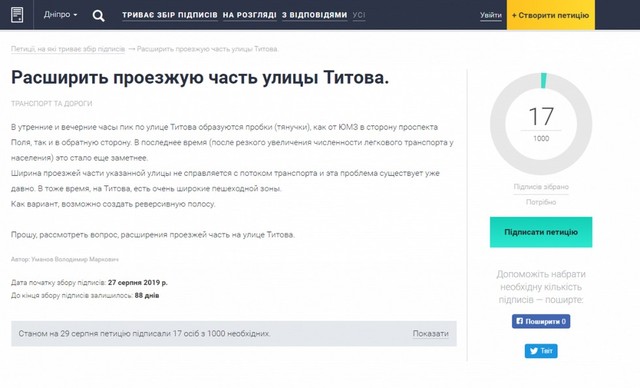Click the Транспорт та дороги category label
640x388 pixels.
51,104
